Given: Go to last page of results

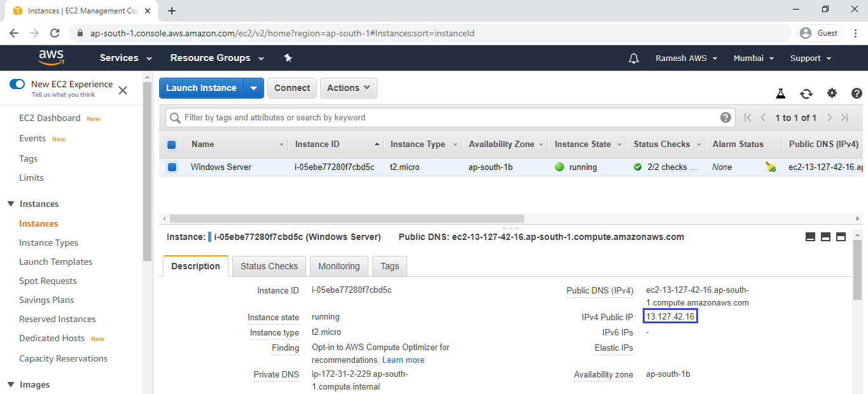Looking at the screenshot, I should point(844,118).
